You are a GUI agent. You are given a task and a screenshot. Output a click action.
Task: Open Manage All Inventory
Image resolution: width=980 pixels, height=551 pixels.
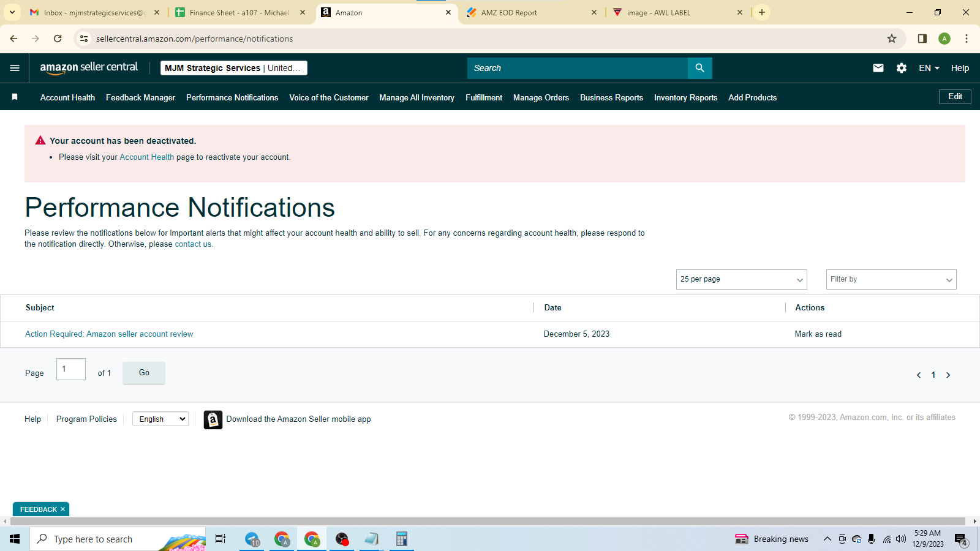417,97
